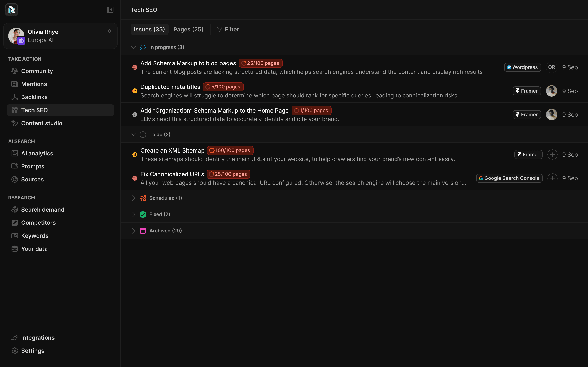
Task: Click 100/100 pages progress badge
Action: [230, 150]
